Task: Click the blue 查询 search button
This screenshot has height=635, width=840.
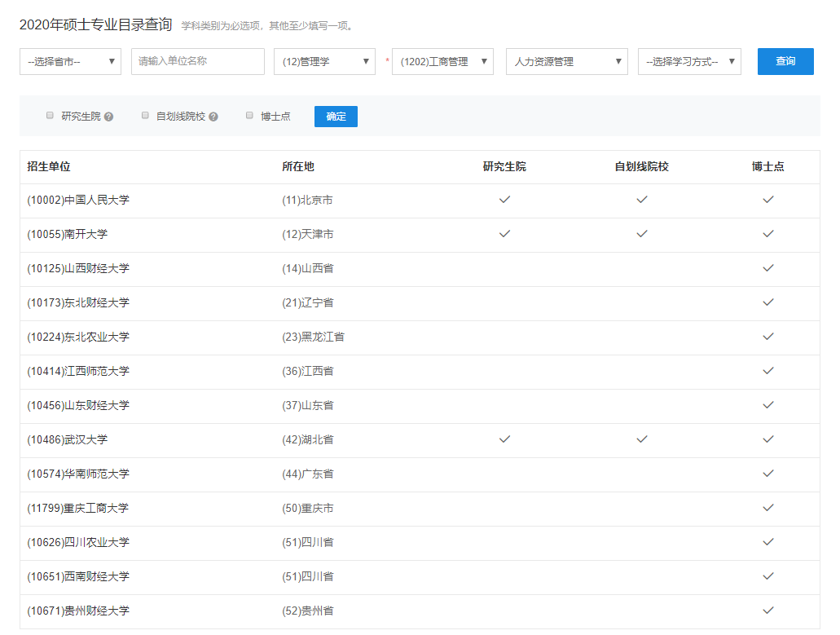Action: click(x=785, y=61)
